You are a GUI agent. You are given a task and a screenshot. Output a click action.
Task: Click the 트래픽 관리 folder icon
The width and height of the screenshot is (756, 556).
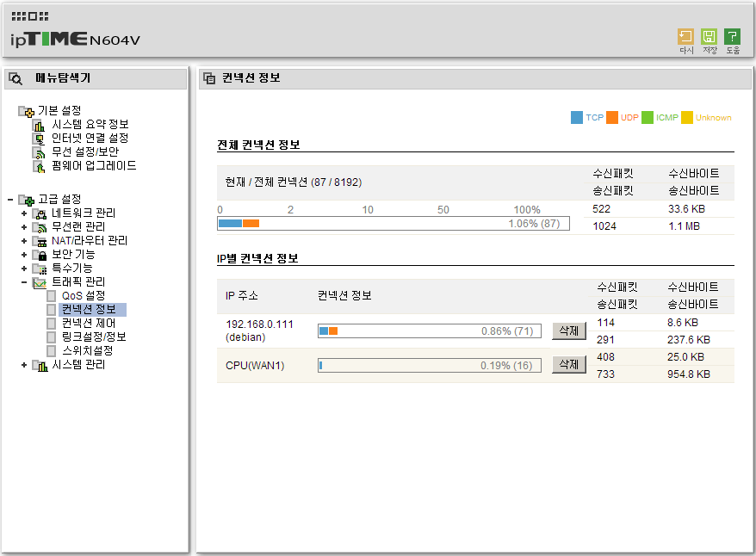[x=40, y=282]
